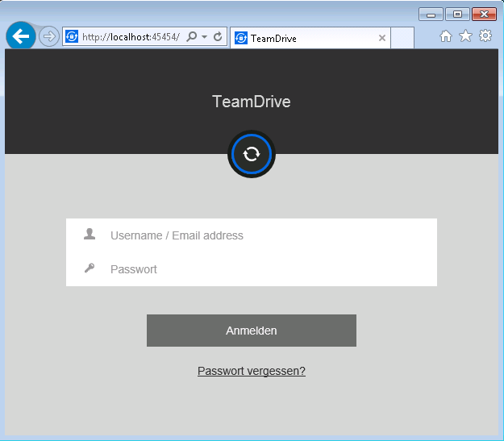504x441 pixels.
Task: Click the key icon beside Passwort
Action: [90, 268]
